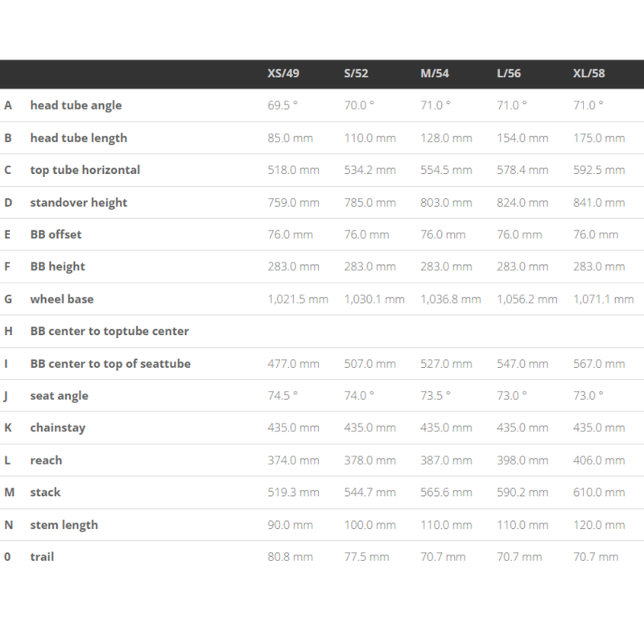The height and width of the screenshot is (644, 644).
Task: Click the 'BB center to toptube center' label
Action: pos(109,331)
